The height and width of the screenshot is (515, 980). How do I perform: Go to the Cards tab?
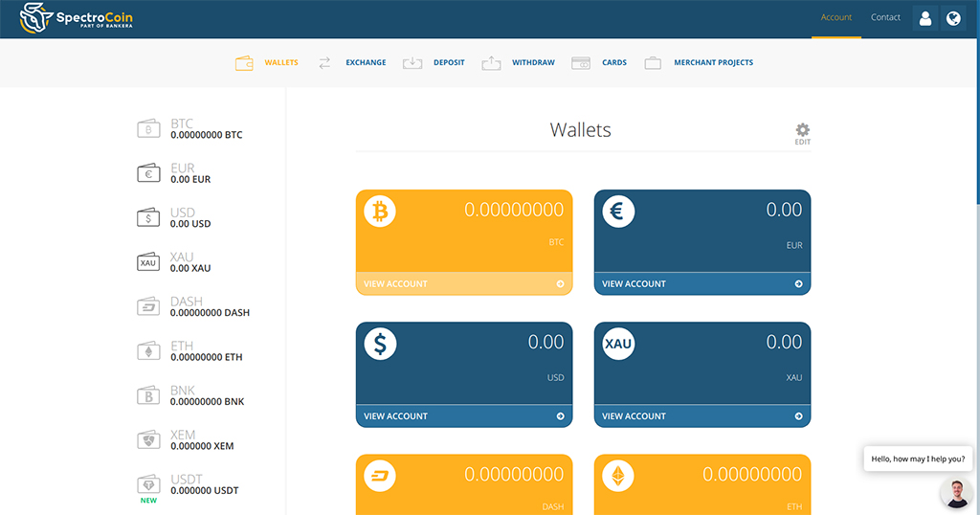tap(614, 62)
